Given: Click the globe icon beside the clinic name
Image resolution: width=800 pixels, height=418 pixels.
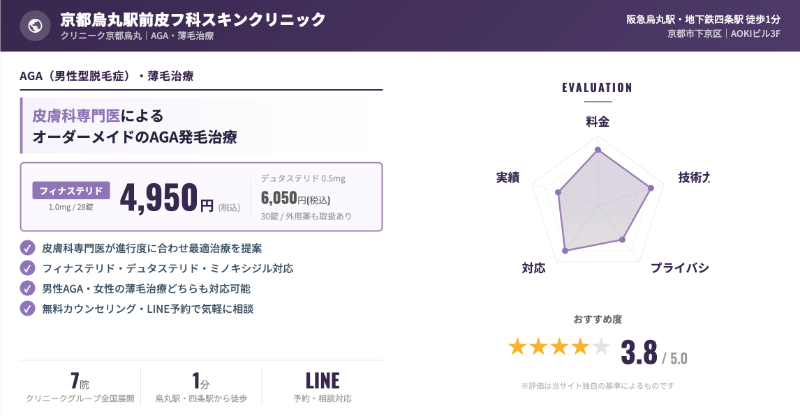Looking at the screenshot, I should (36, 26).
